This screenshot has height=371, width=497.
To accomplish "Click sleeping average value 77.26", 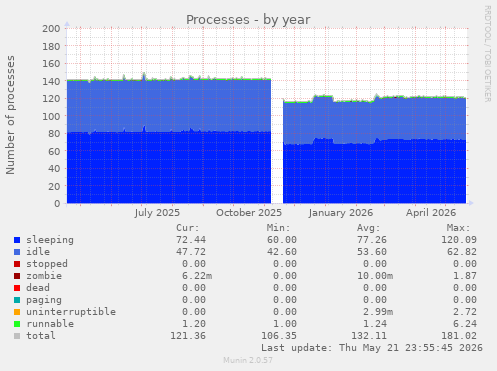I will pyautogui.click(x=372, y=240).
